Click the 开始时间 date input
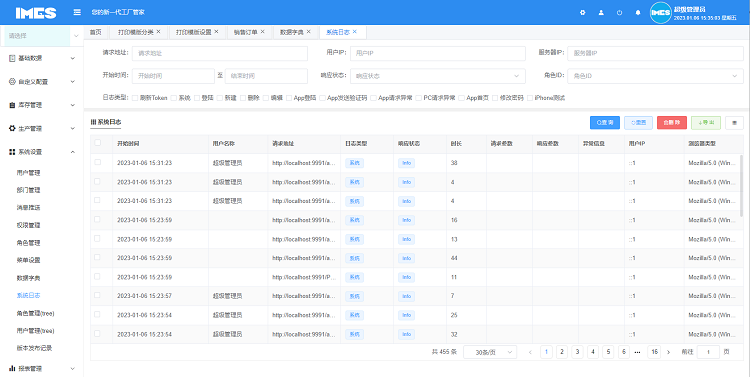This screenshot has height=377, width=750. [173, 76]
